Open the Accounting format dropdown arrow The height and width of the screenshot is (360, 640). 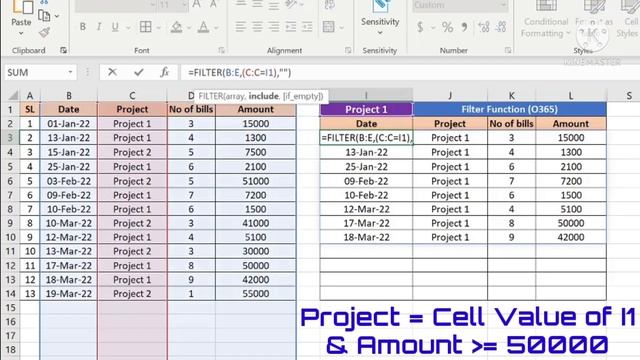[x=433, y=28]
